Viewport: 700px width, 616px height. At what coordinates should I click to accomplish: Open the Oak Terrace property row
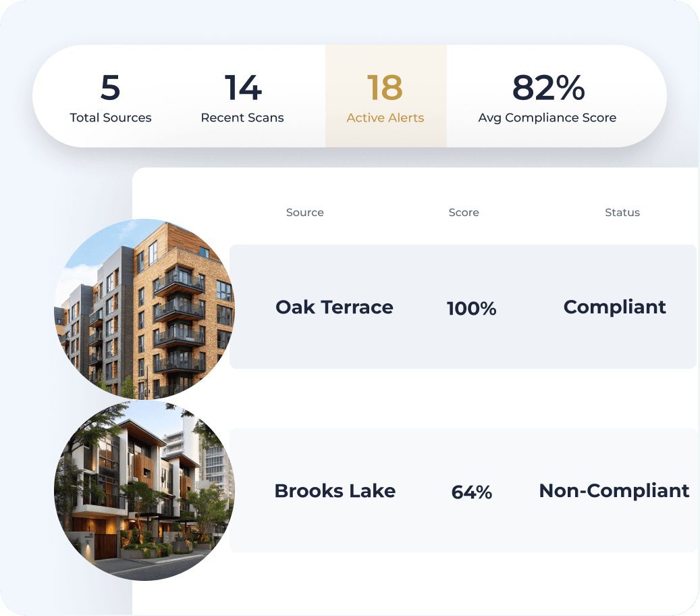464,307
